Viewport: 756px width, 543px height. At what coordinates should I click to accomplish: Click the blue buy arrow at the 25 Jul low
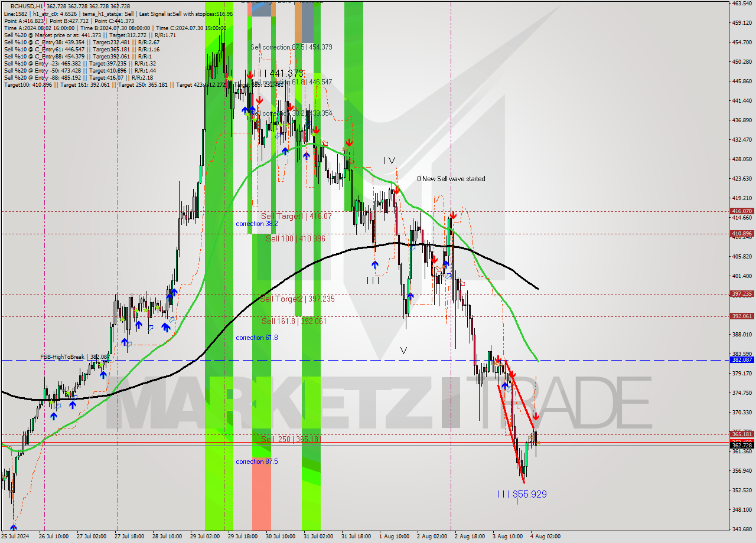pos(13,528)
